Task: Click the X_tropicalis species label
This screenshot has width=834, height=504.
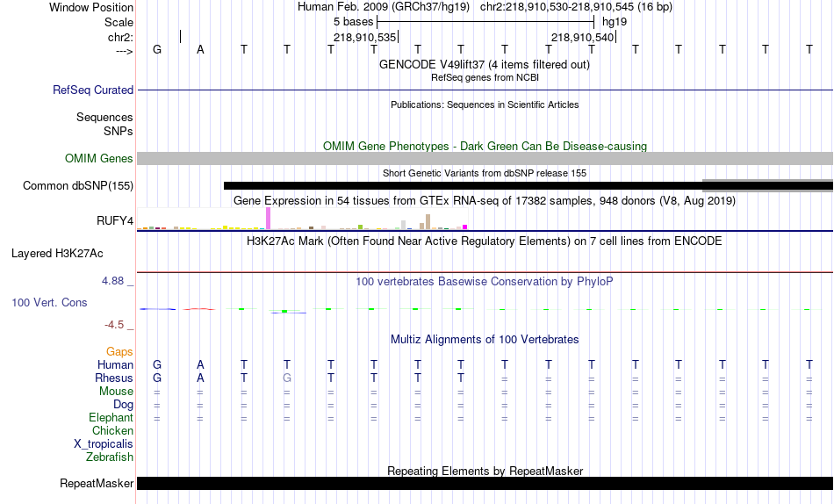Action: (x=104, y=444)
